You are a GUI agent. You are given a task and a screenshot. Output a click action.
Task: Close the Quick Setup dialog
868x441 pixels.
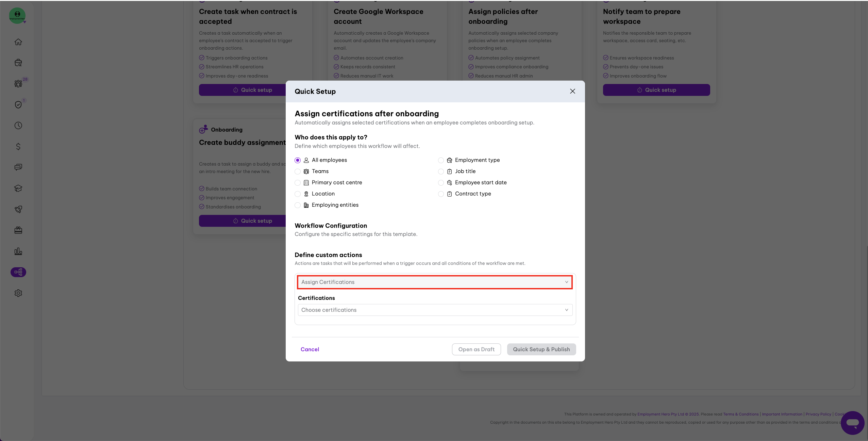point(572,91)
